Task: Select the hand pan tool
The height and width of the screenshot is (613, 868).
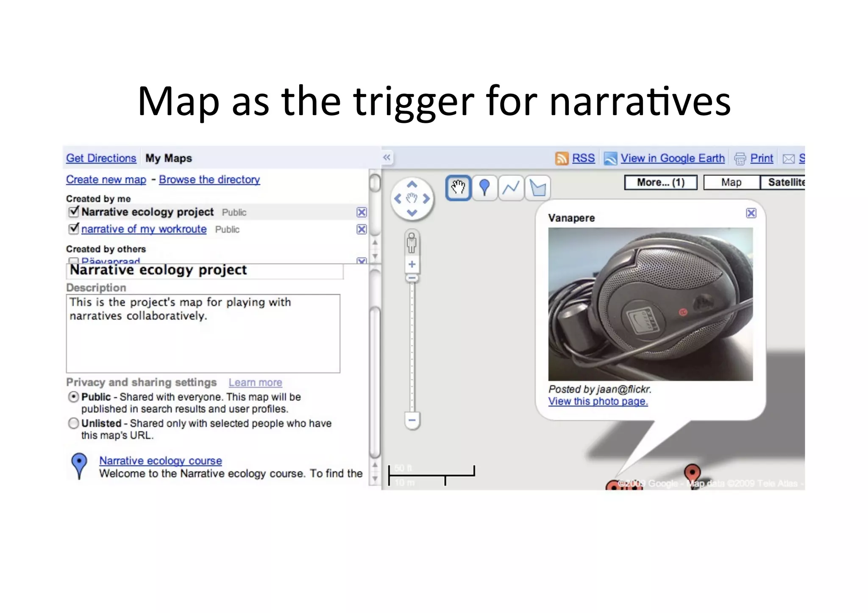Action: click(x=458, y=188)
